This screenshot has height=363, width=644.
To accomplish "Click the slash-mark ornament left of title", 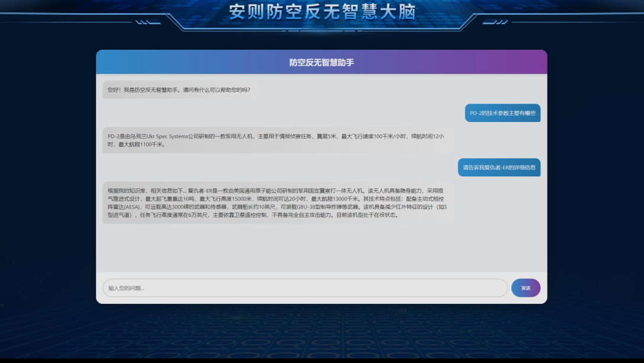I will tap(144, 22).
